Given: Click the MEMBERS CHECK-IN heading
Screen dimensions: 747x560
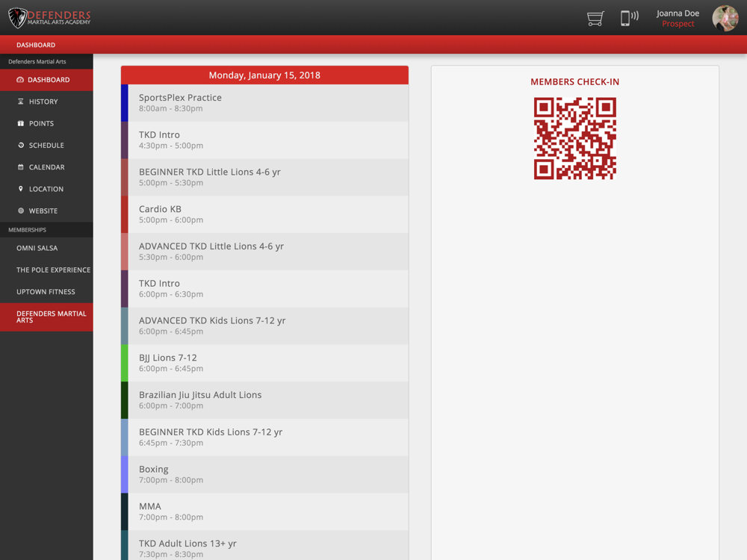Looking at the screenshot, I should [x=574, y=82].
